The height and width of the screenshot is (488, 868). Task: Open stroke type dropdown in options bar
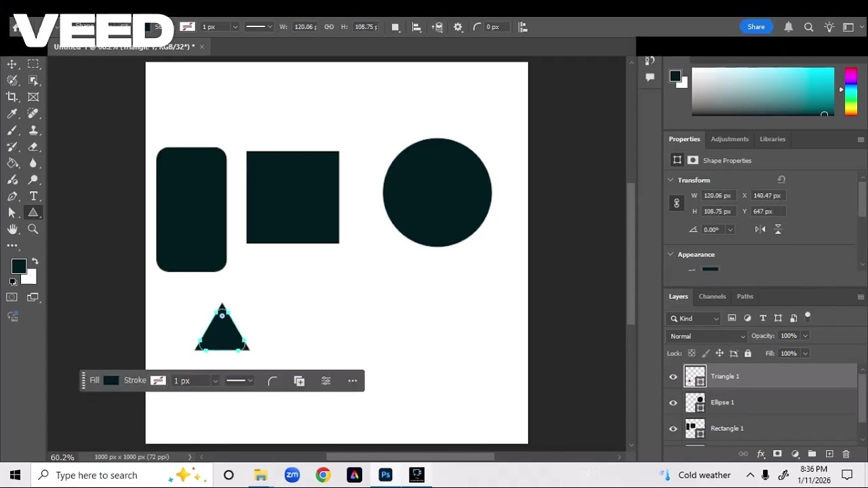[259, 27]
